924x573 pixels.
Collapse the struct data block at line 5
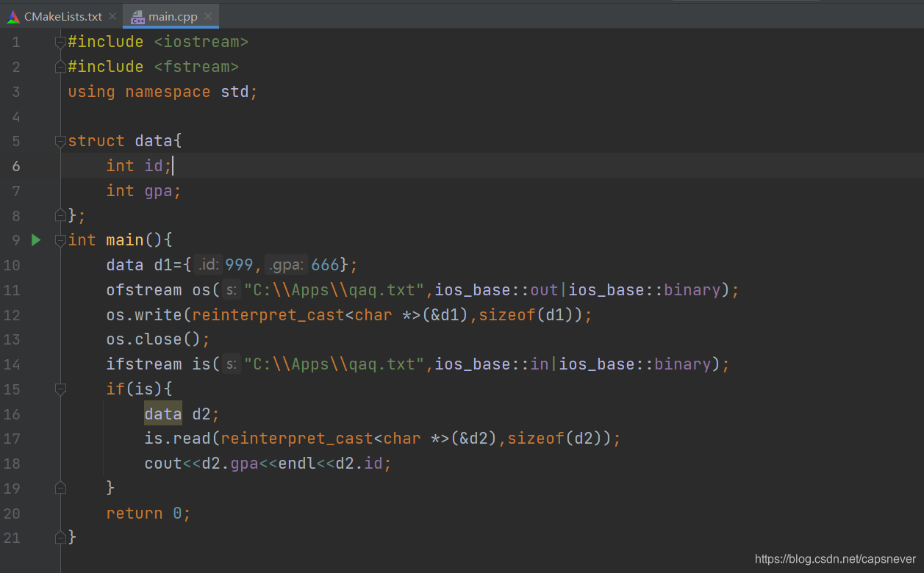[61, 141]
